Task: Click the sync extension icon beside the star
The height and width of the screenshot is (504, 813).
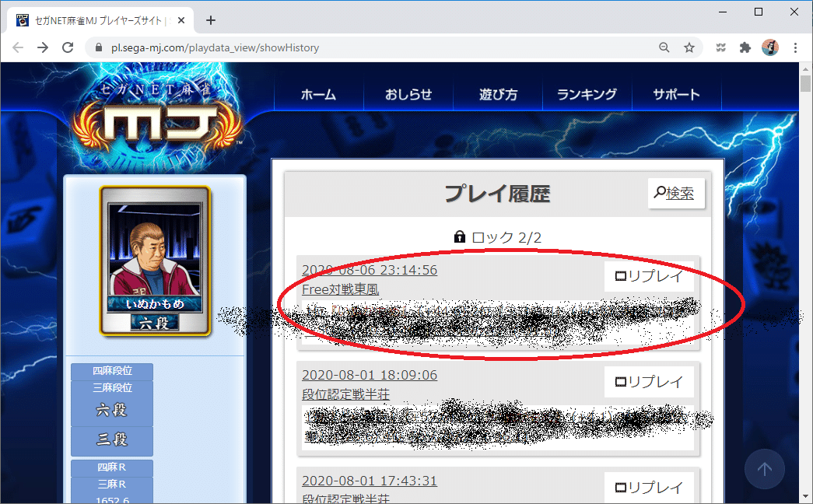Action: click(720, 47)
